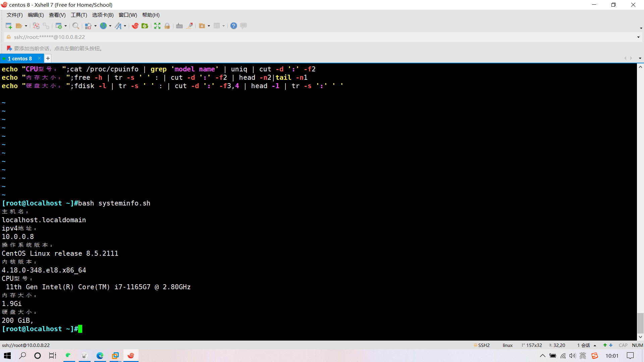The image size is (644, 362).
Task: Toggle CAP lock indicator in status bar
Action: (623, 345)
